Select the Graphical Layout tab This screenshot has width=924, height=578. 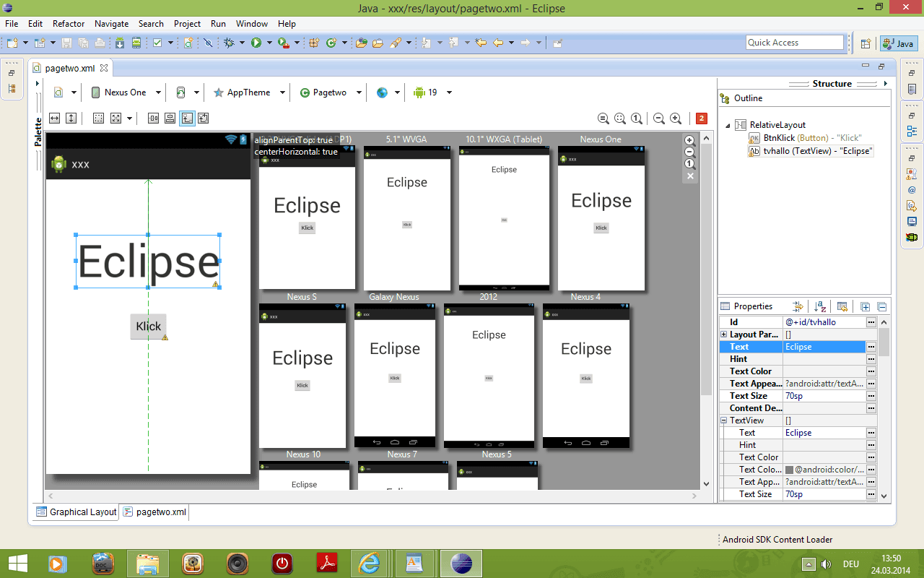click(77, 512)
